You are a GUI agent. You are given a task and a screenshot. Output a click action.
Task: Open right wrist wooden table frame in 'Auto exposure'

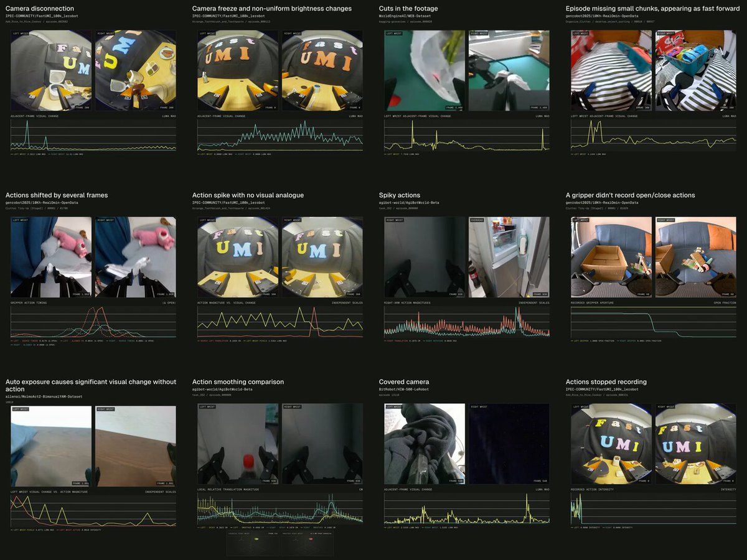point(136,446)
